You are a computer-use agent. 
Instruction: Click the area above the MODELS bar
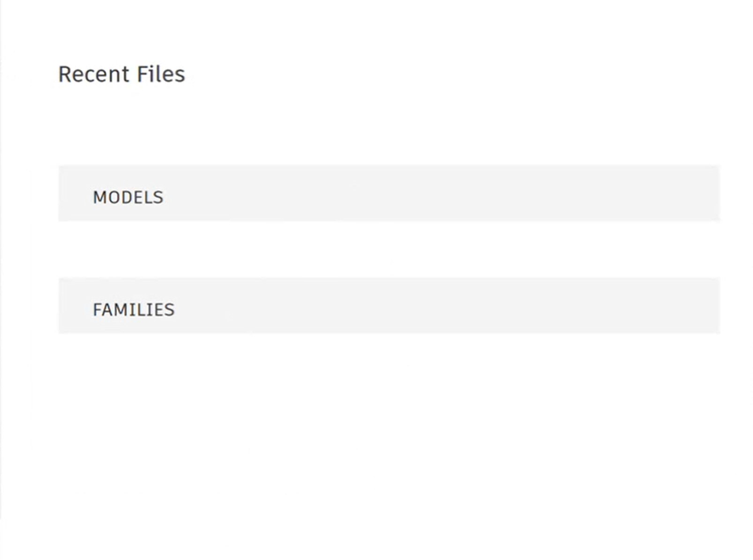pos(375,131)
